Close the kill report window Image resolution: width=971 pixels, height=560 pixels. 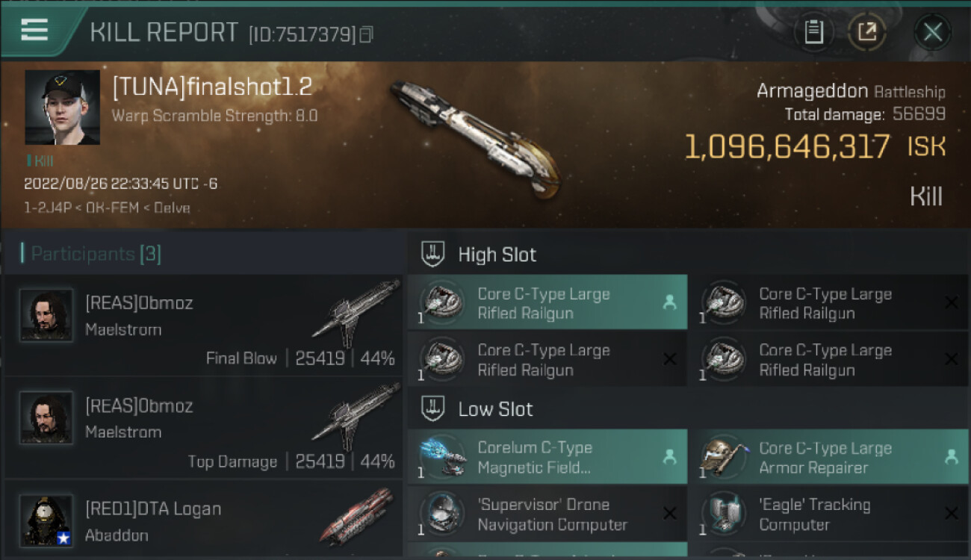coord(932,32)
